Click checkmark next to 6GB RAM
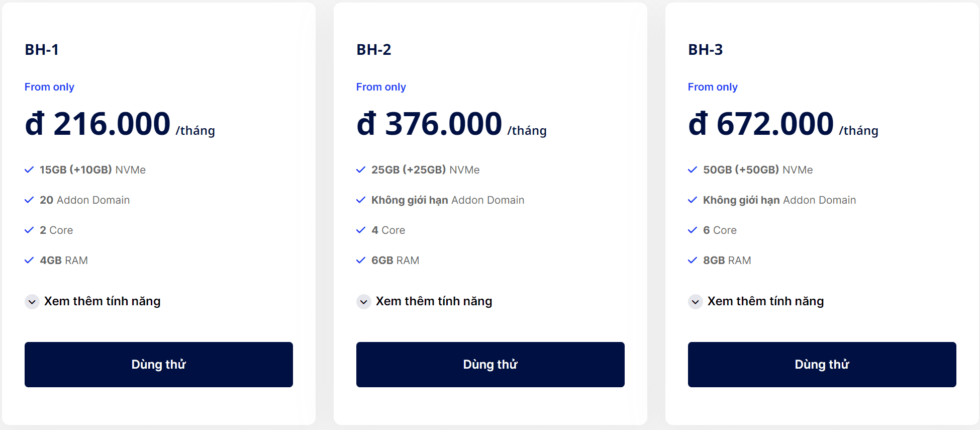980x430 pixels. (x=361, y=261)
